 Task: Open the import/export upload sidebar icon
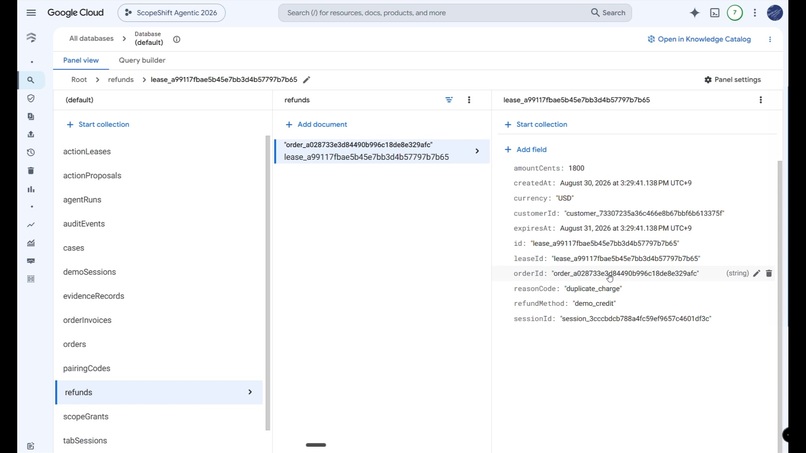coord(31,134)
